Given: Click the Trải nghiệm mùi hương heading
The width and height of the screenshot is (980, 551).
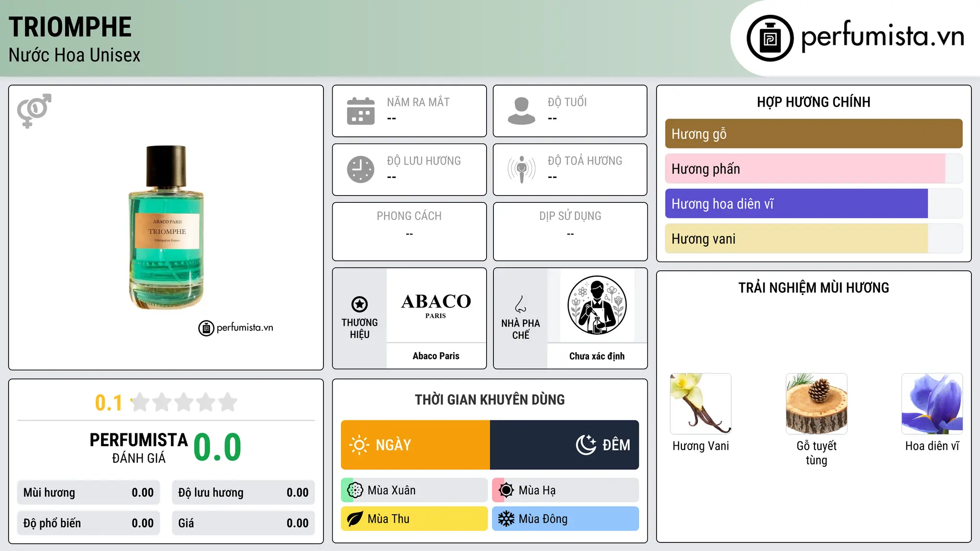Looking at the screenshot, I should coord(813,288).
